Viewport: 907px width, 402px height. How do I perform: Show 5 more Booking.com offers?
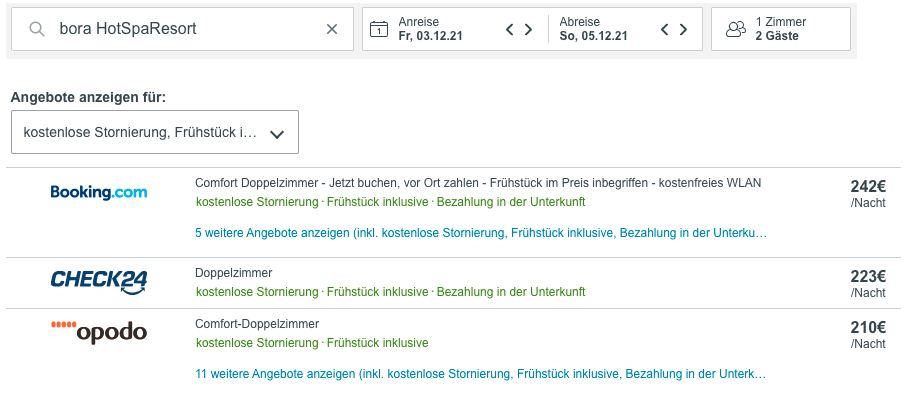pyautogui.click(x=481, y=233)
